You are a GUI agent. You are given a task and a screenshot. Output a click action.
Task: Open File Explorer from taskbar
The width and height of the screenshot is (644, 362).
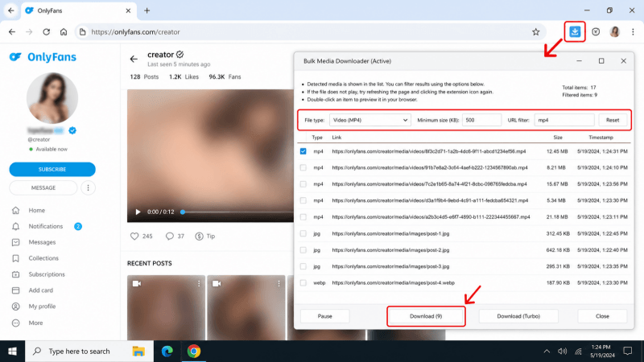point(138,352)
